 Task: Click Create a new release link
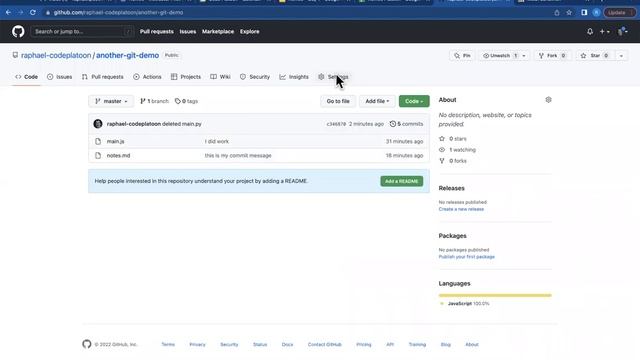tap(461, 209)
